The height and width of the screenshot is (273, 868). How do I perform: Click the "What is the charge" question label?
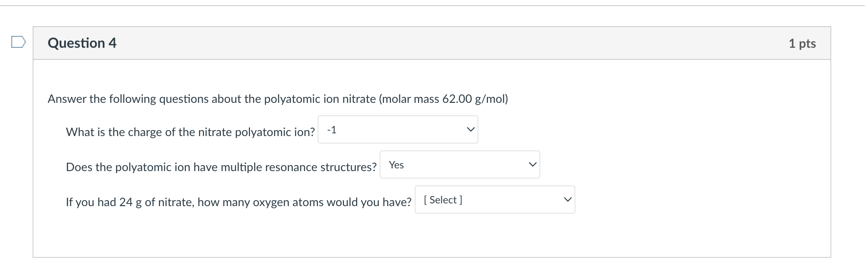(x=190, y=132)
